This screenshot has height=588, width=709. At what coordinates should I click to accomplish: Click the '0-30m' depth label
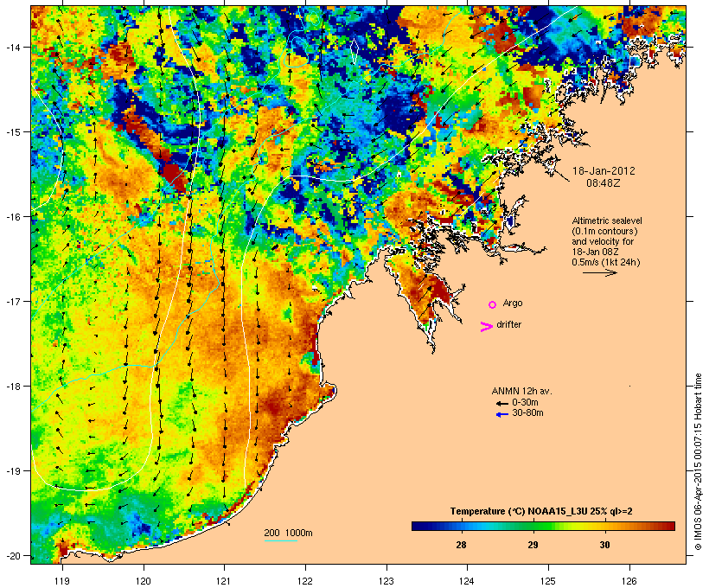point(525,402)
